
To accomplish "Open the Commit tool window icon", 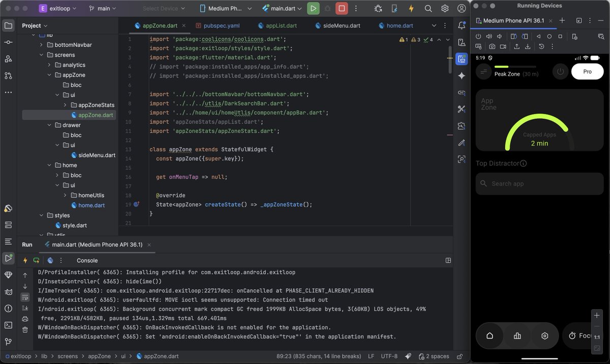I will pos(8,42).
